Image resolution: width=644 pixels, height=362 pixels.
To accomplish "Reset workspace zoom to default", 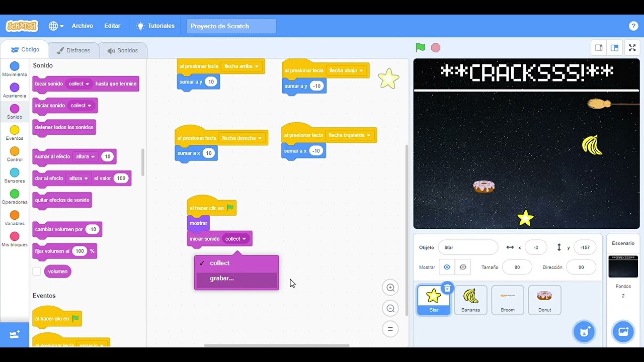I will click(x=390, y=329).
